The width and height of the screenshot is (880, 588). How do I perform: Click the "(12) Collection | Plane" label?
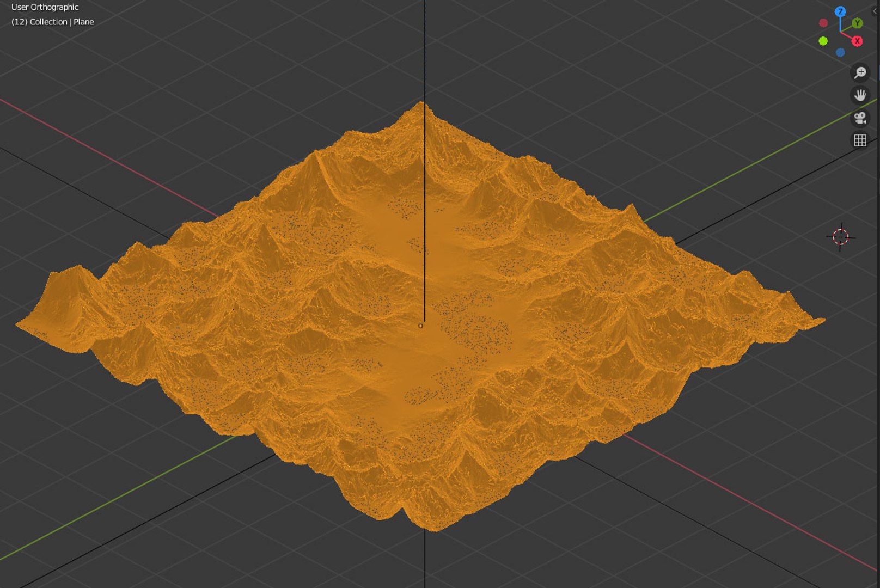[x=53, y=22]
